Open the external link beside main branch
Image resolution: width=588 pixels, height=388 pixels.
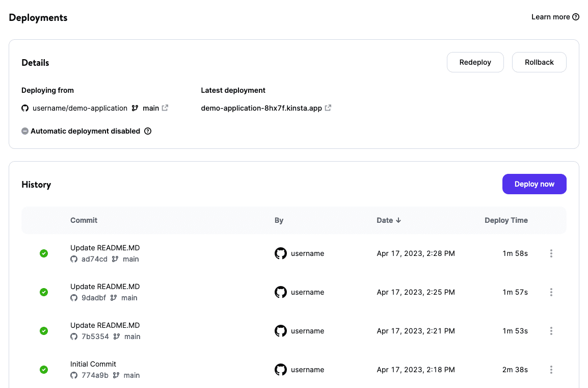(x=165, y=108)
